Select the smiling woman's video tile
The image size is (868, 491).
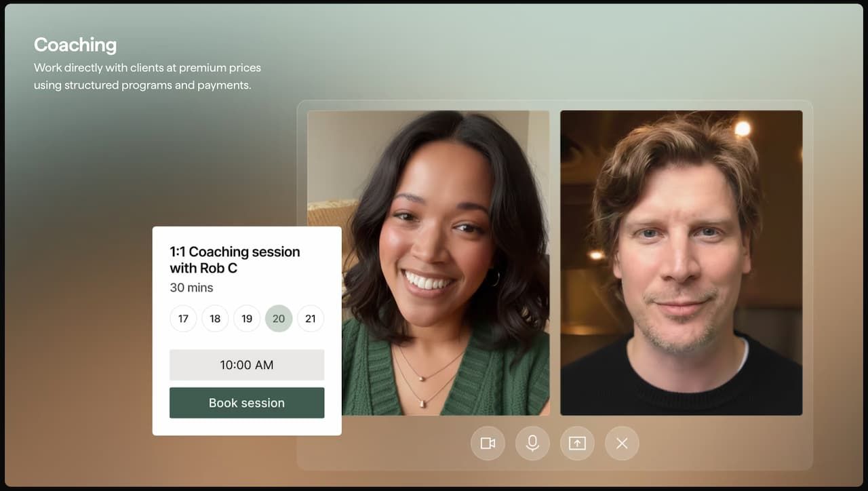429,263
